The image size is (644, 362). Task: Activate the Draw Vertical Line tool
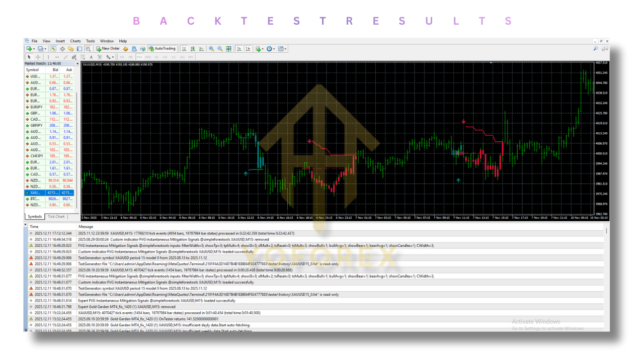(x=48, y=57)
